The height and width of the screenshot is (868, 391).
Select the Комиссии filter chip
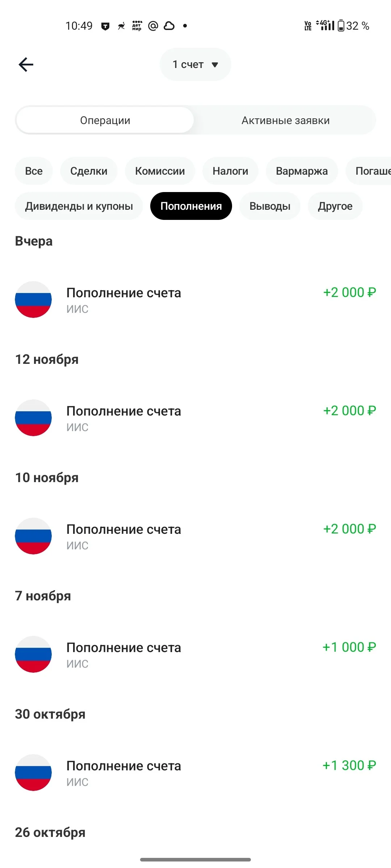(x=160, y=171)
